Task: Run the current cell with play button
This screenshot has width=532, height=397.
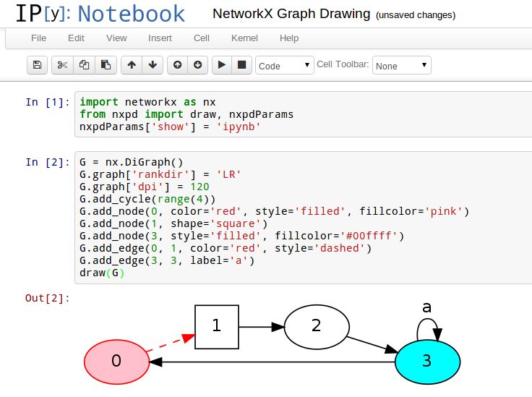Action: 222,65
